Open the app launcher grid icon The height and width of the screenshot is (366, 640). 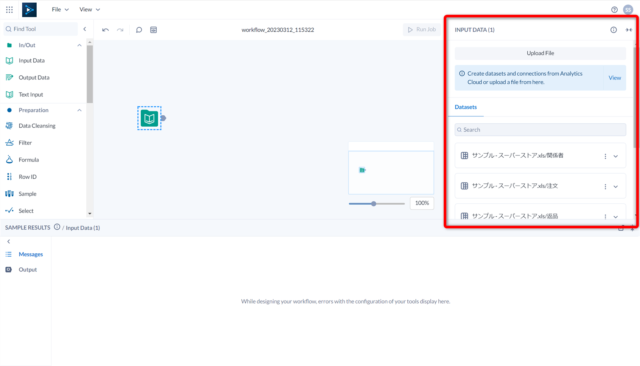pyautogui.click(x=9, y=9)
